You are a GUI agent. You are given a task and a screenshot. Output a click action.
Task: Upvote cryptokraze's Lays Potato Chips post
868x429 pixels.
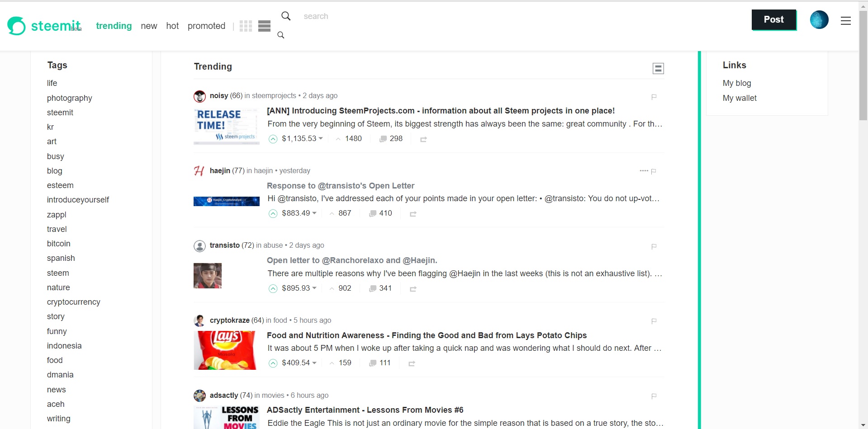[x=273, y=363]
